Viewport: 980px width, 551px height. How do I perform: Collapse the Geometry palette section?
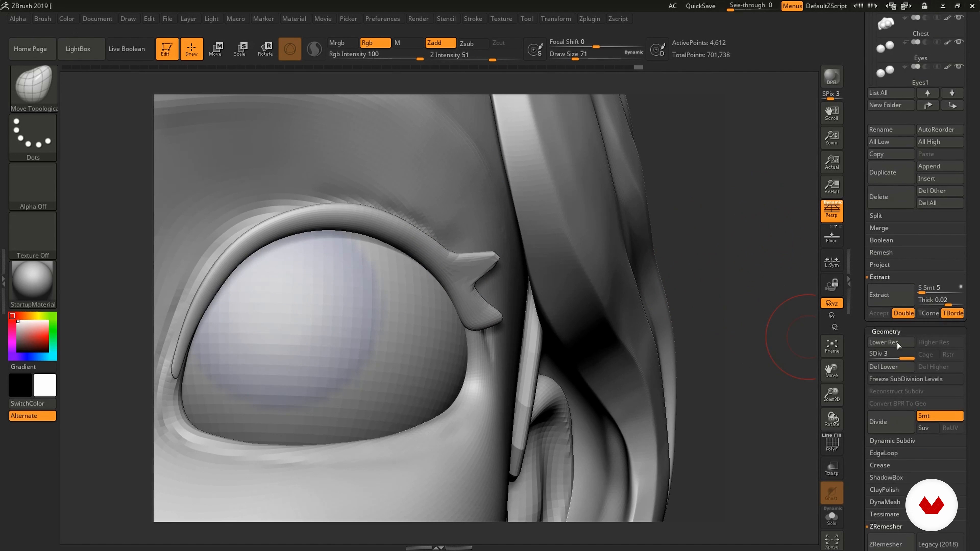pyautogui.click(x=886, y=332)
